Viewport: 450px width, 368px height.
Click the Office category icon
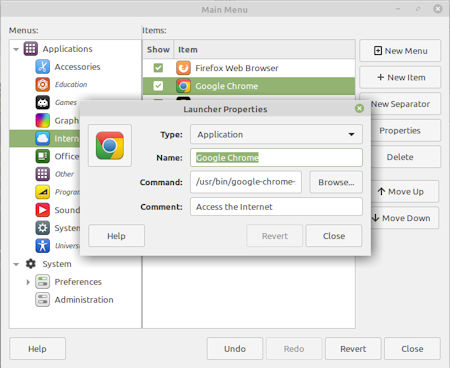(43, 156)
